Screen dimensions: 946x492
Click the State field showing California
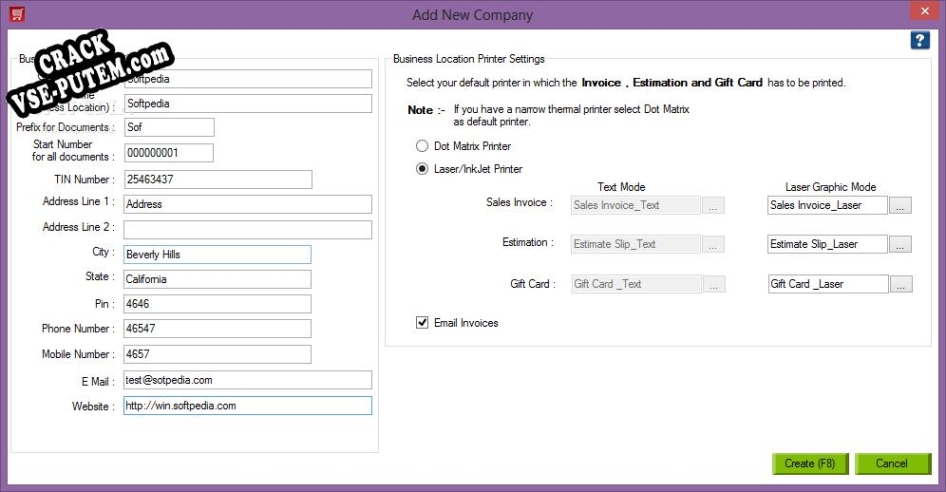coord(217,279)
